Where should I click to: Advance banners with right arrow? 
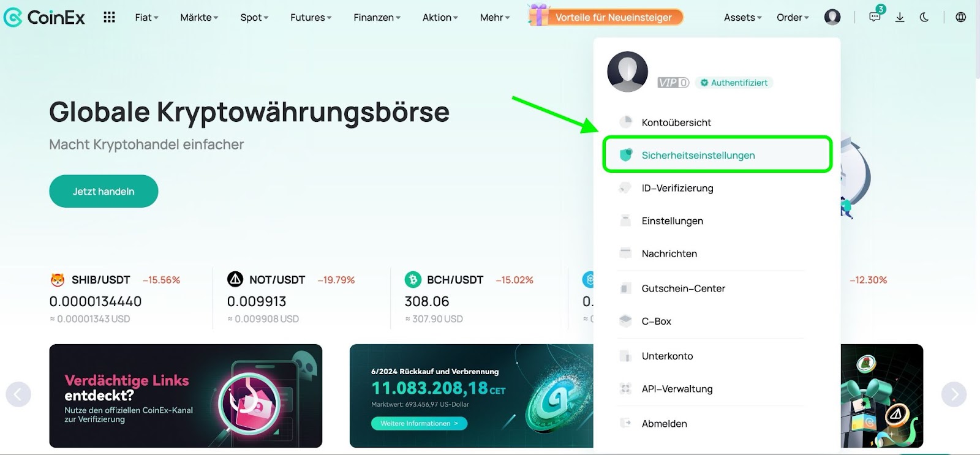[x=954, y=394]
